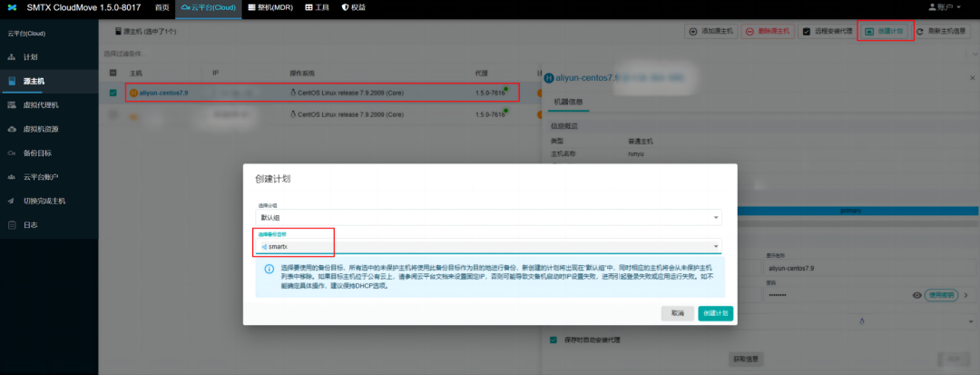Click 取消 in the dialog

pyautogui.click(x=678, y=313)
